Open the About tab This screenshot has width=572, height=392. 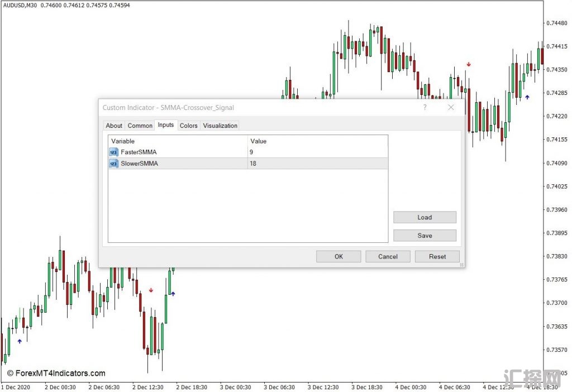click(114, 126)
